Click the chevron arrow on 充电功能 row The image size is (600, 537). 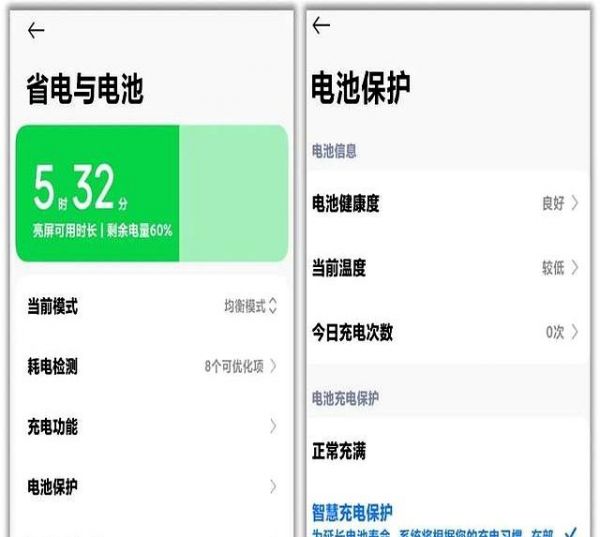point(273,427)
